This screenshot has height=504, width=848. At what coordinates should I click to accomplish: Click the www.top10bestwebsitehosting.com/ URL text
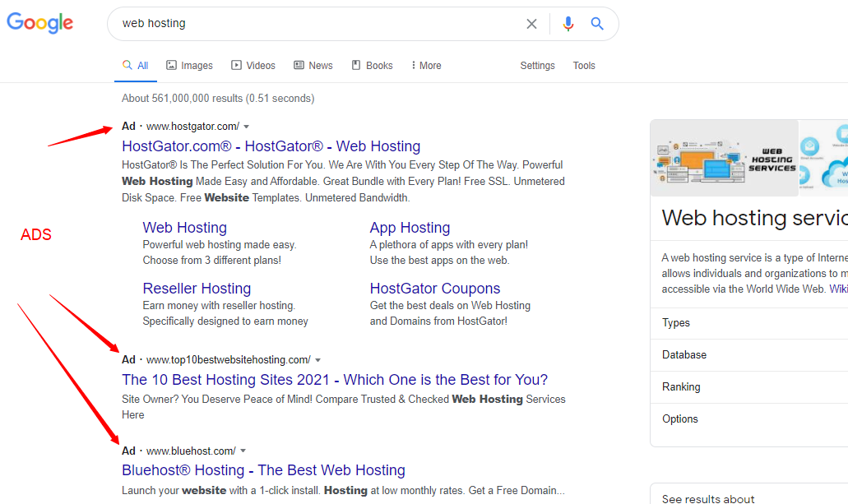coord(228,360)
